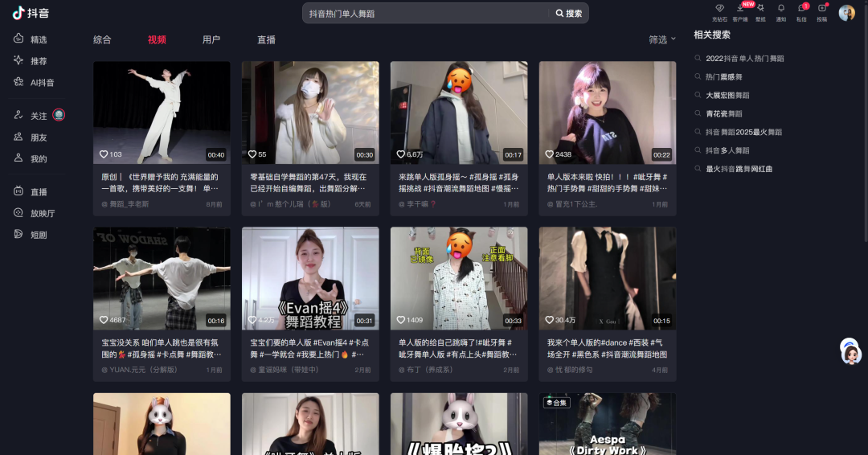Open author @舞蹈_李老斯

pyautogui.click(x=125, y=204)
